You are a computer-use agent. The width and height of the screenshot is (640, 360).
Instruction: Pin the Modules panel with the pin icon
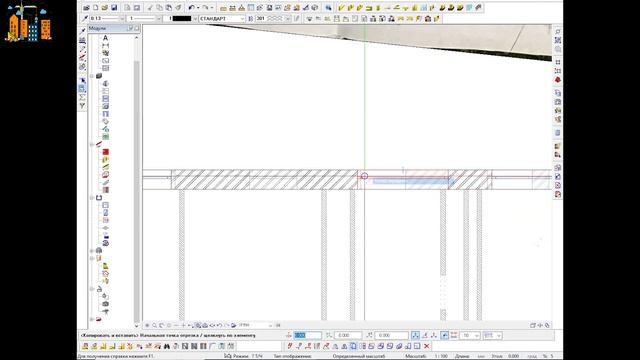[x=131, y=28]
